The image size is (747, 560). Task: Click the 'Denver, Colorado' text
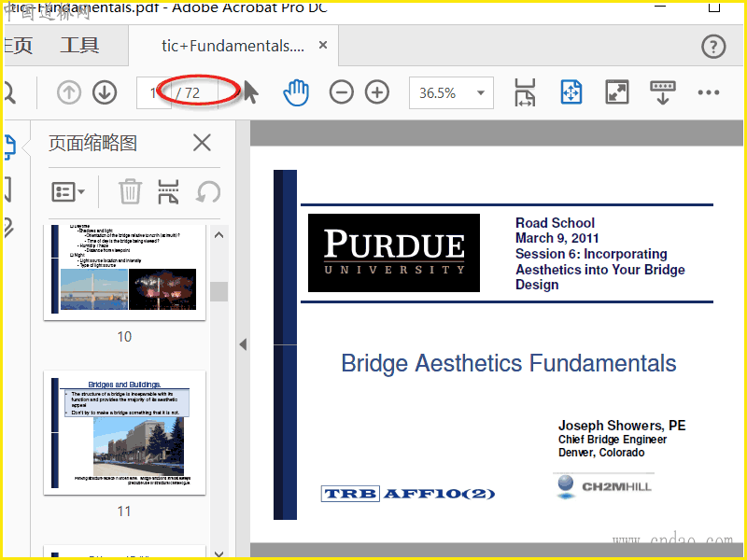[601, 453]
